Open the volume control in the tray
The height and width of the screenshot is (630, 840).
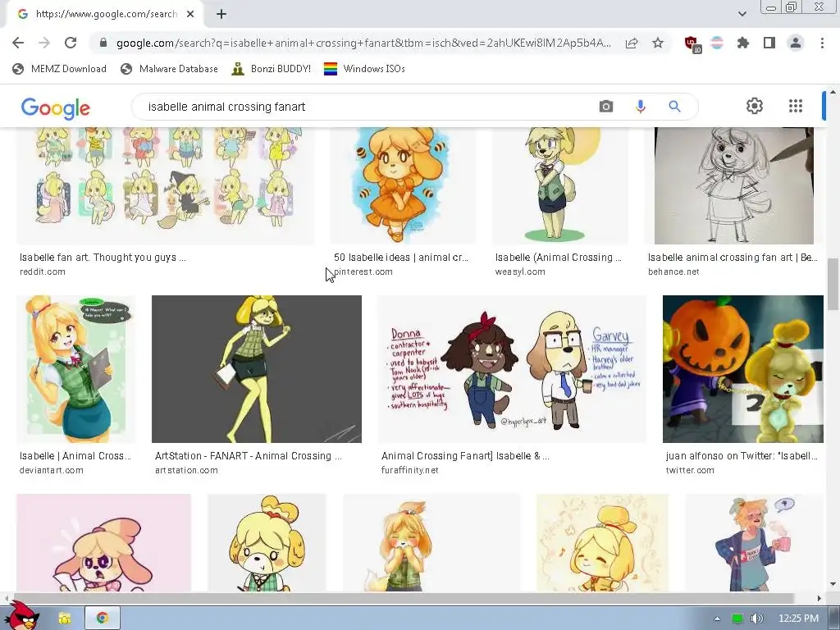756,619
